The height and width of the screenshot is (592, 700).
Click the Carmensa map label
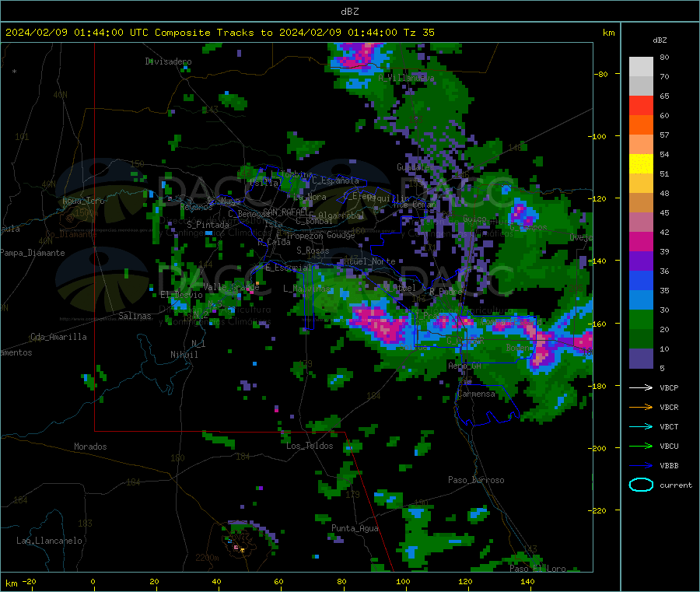pos(476,394)
